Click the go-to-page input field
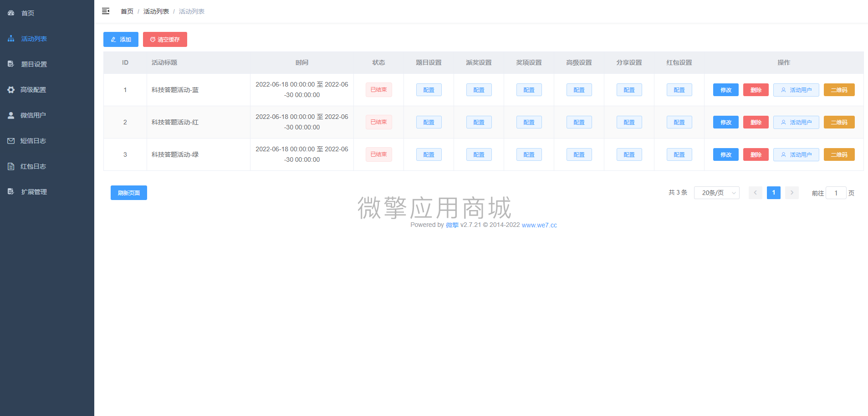Image resolution: width=868 pixels, height=416 pixels. tap(836, 193)
